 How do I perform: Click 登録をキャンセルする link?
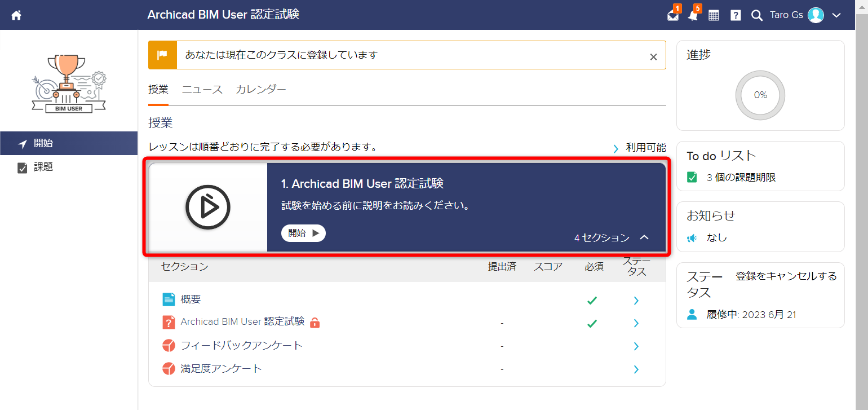tap(786, 276)
